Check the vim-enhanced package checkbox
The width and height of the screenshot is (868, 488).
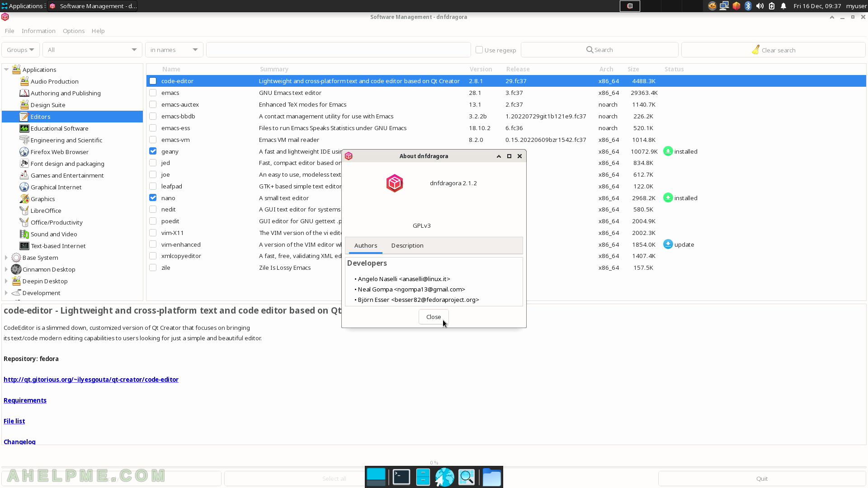tap(153, 244)
